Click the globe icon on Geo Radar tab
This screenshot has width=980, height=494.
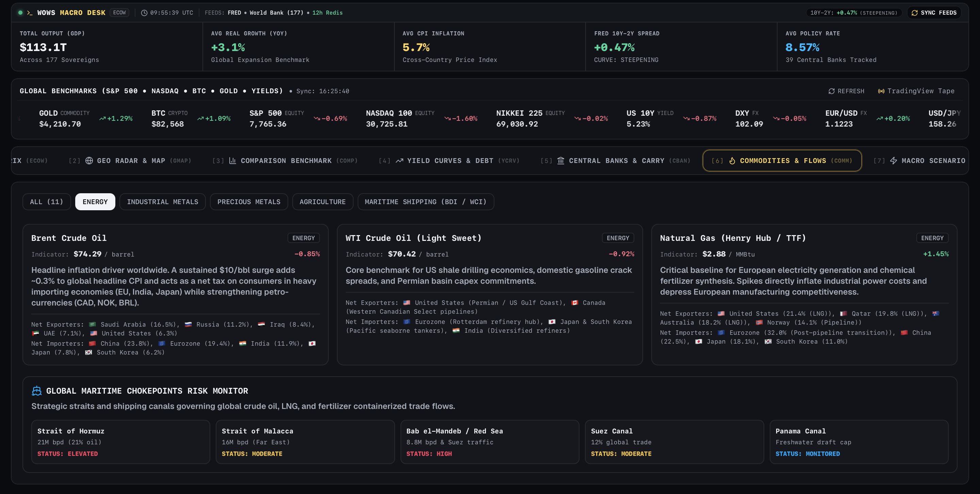pos(89,161)
